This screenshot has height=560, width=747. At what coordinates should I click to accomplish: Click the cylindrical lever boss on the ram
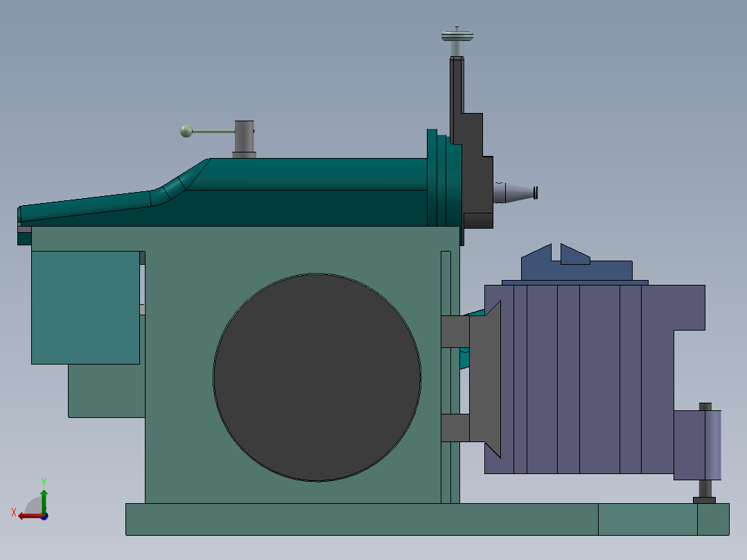tap(244, 136)
